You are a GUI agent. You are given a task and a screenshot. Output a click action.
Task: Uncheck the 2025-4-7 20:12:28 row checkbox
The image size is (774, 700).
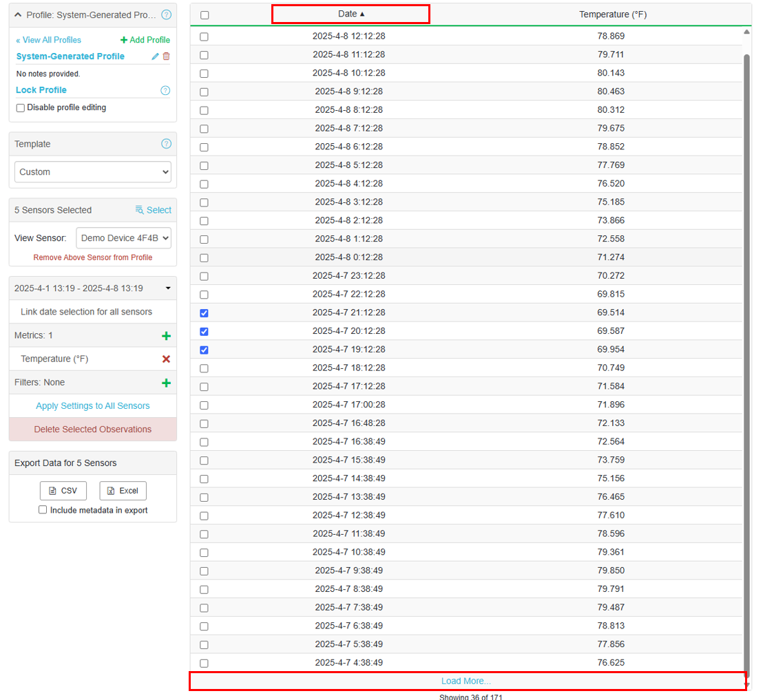(x=204, y=332)
